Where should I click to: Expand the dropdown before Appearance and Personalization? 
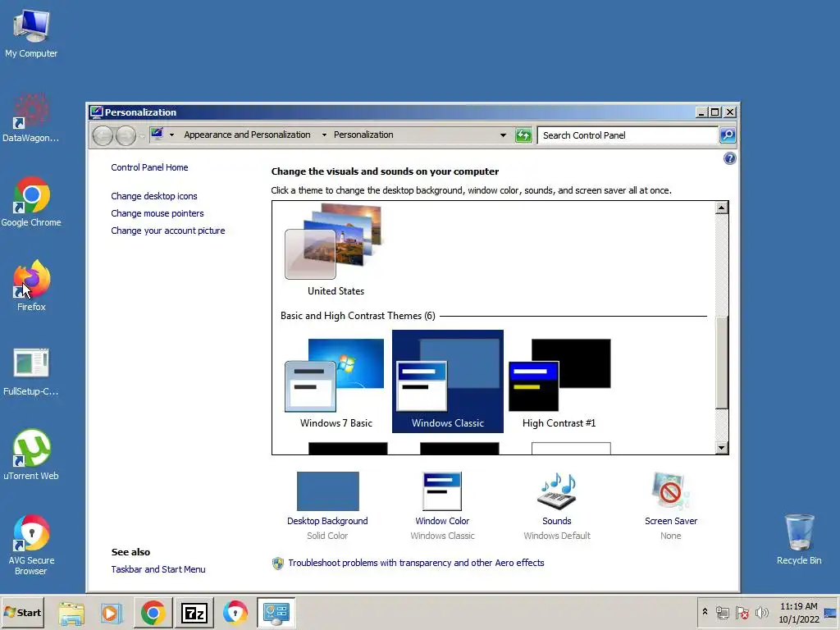click(171, 135)
